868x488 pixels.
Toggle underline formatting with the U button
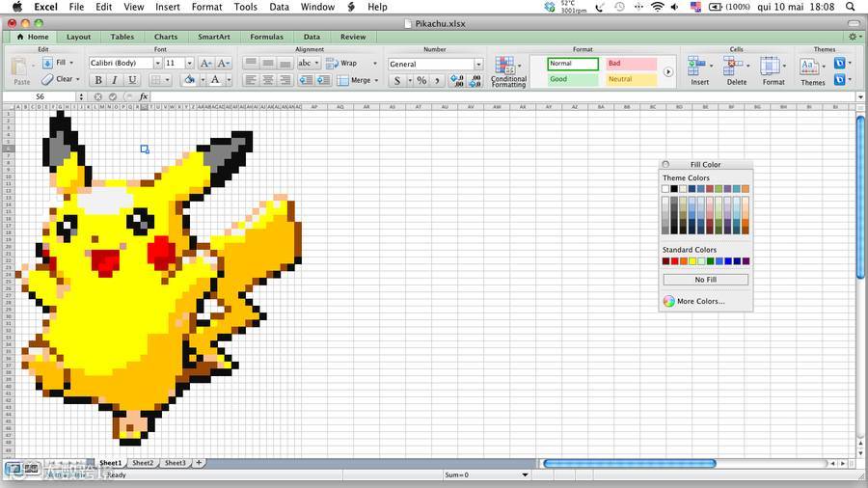pos(132,80)
